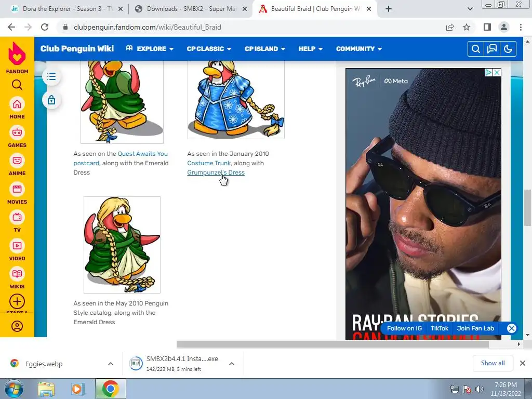
Task: Open Chrome three-dot menu
Action: coord(521,27)
